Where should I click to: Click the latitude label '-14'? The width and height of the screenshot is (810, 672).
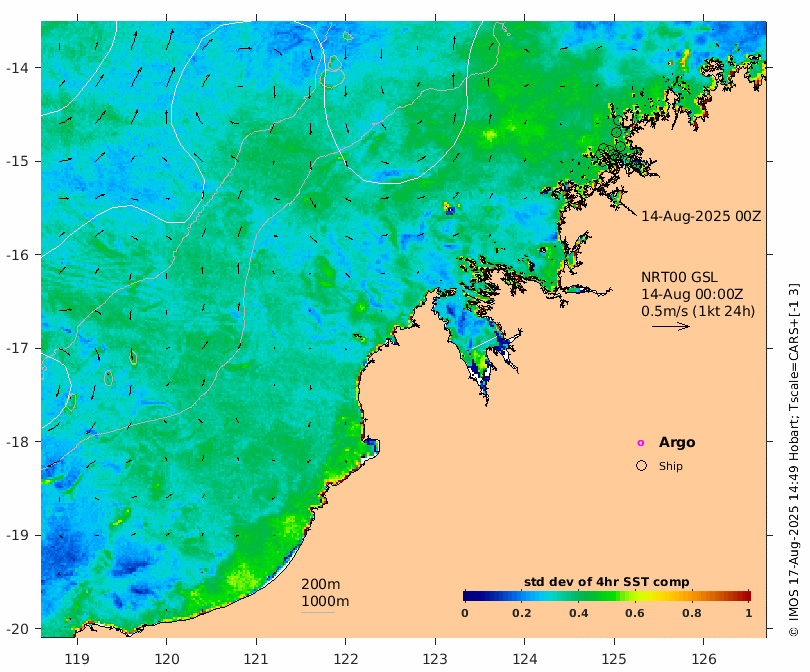pos(17,68)
